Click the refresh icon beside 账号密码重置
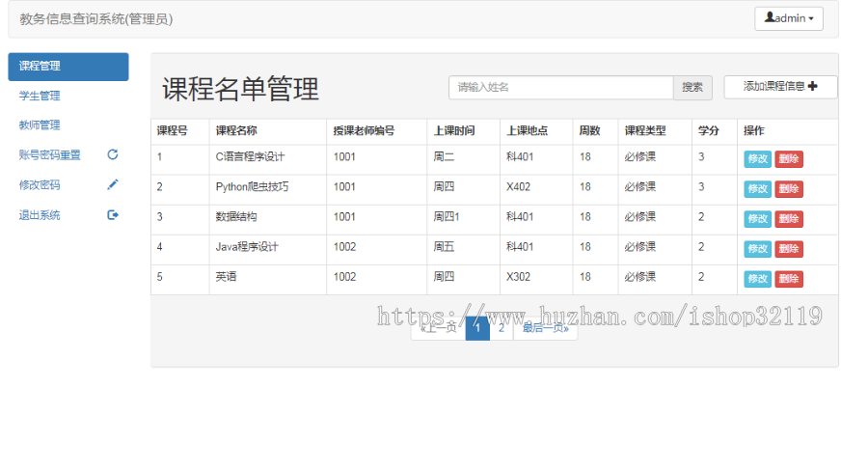Image resolution: width=868 pixels, height=471 pixels. 113,154
